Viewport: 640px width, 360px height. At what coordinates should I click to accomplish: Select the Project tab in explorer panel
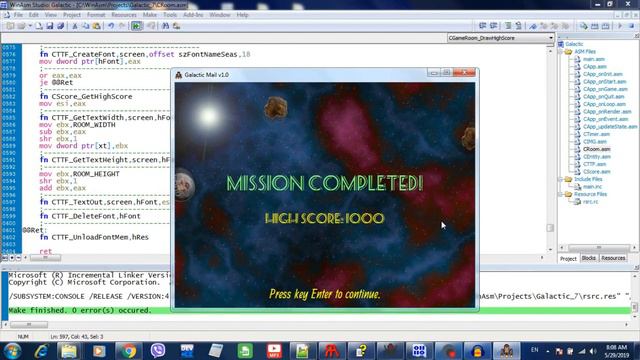[568, 259]
